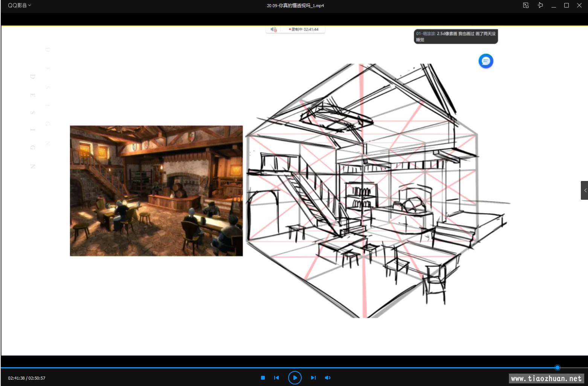This screenshot has height=386, width=588.
Task: Click the muted speaker in recording bar
Action: (x=273, y=29)
